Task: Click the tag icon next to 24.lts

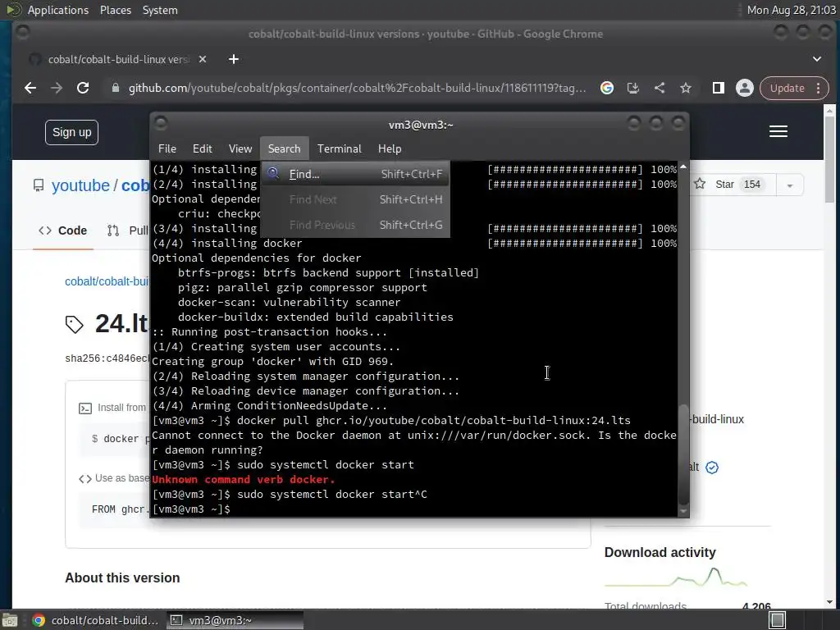Action: [x=75, y=324]
